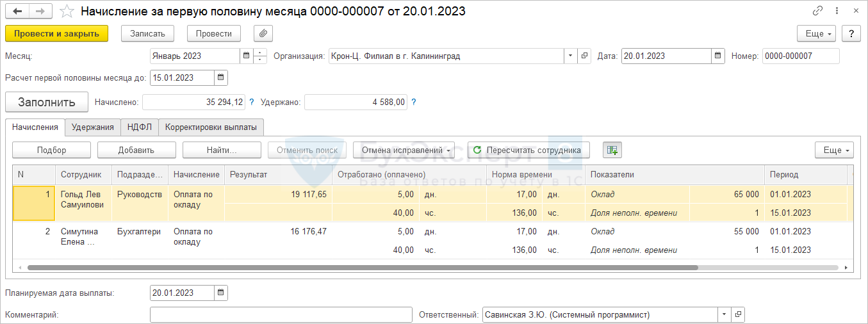Open the НДФЛ tab

coord(139,127)
